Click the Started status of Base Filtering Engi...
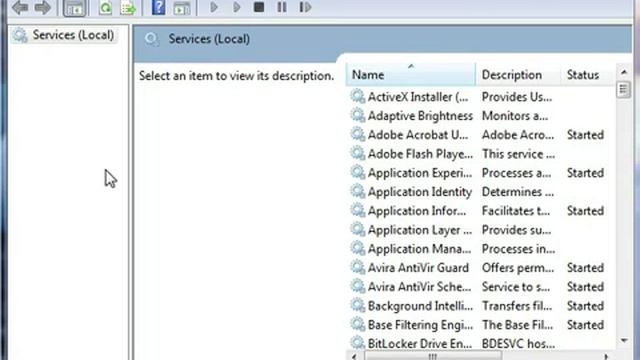The image size is (640, 360). [x=585, y=325]
